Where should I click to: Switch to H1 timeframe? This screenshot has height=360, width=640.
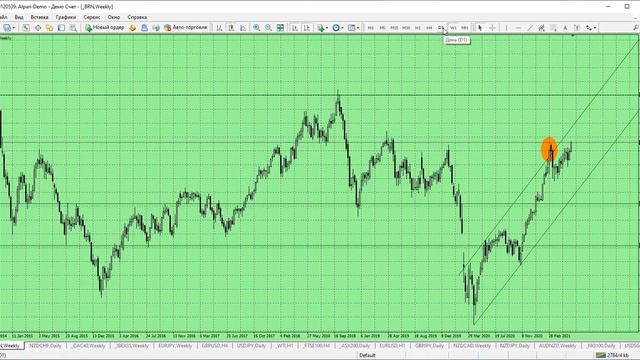[418, 28]
